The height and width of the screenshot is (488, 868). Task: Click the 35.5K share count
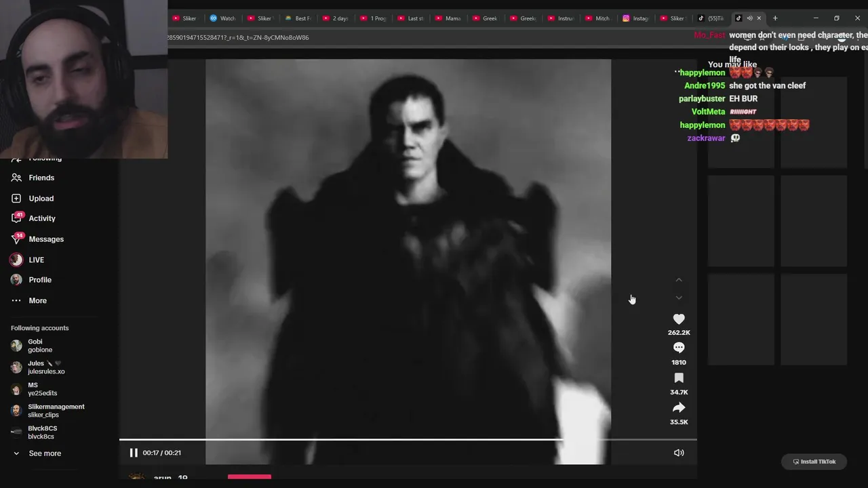[679, 422]
